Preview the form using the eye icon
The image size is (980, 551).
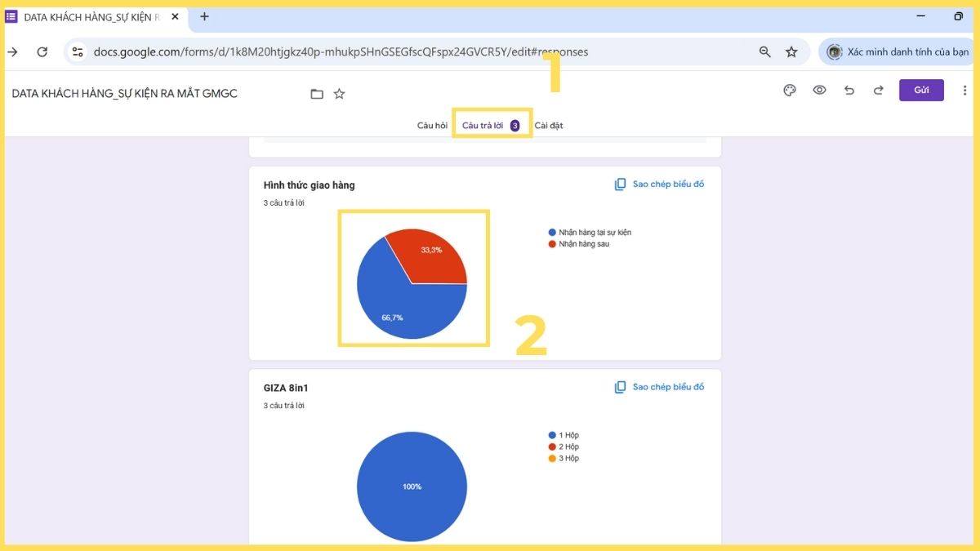pyautogui.click(x=819, y=90)
